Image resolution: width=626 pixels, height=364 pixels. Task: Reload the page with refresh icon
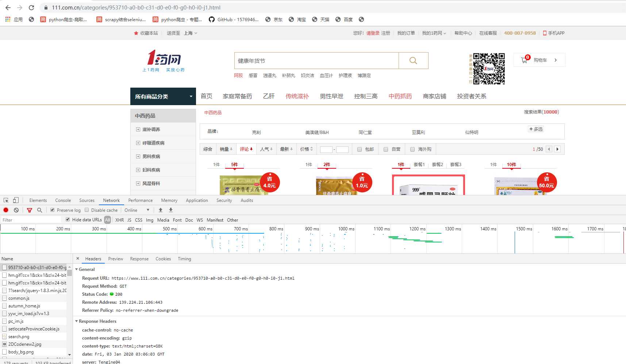[x=31, y=7]
